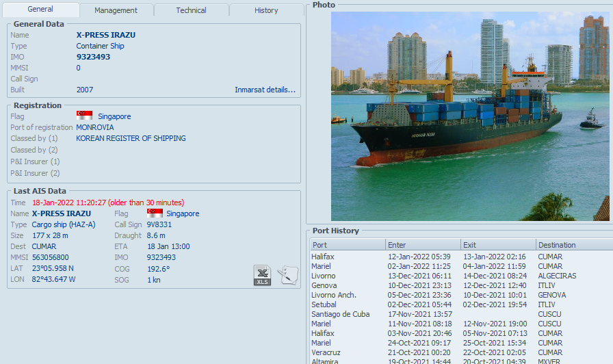
Task: Click the container ship photo
Action: point(470,116)
